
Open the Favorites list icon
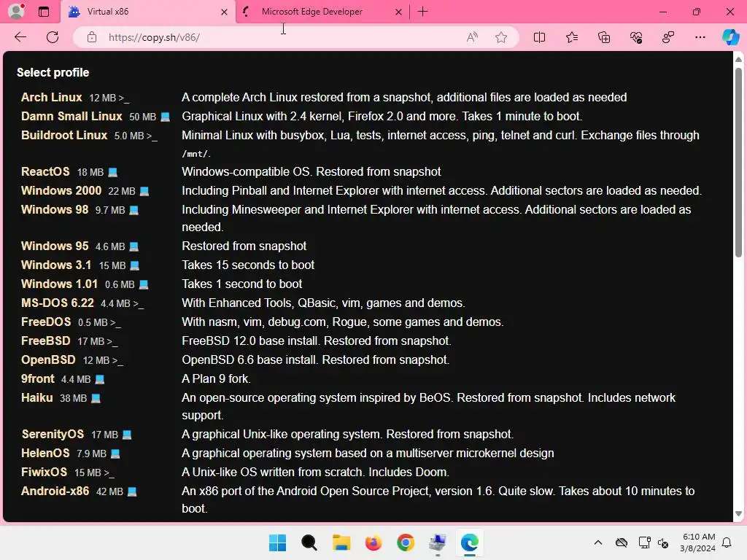(572, 37)
